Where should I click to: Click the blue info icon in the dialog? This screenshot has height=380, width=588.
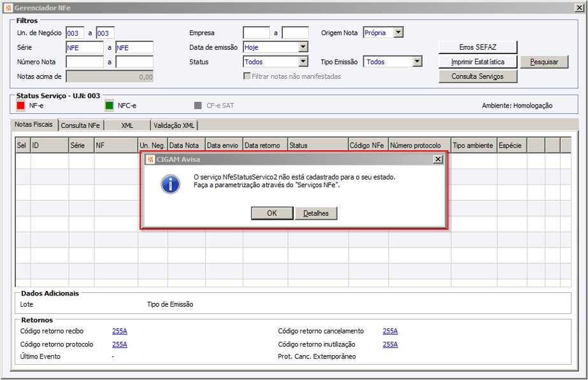[x=170, y=185]
